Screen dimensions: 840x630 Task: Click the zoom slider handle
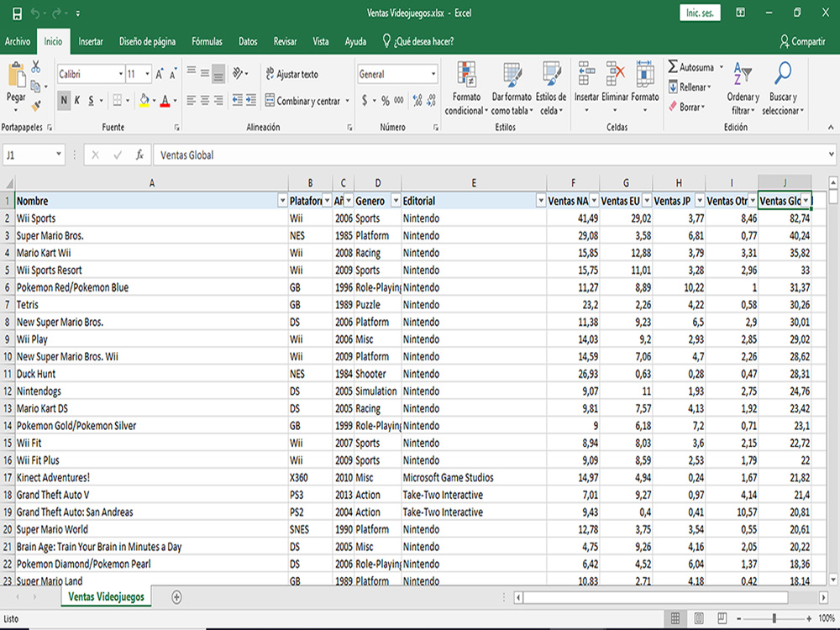(774, 618)
